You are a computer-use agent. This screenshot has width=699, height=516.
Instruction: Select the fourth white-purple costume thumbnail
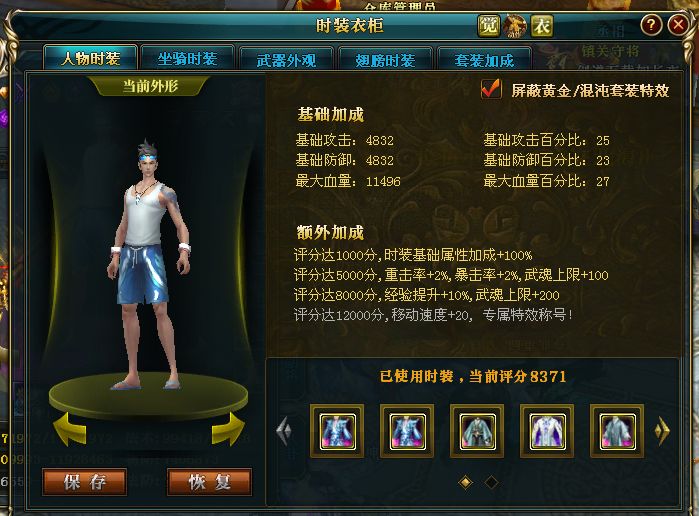(547, 431)
